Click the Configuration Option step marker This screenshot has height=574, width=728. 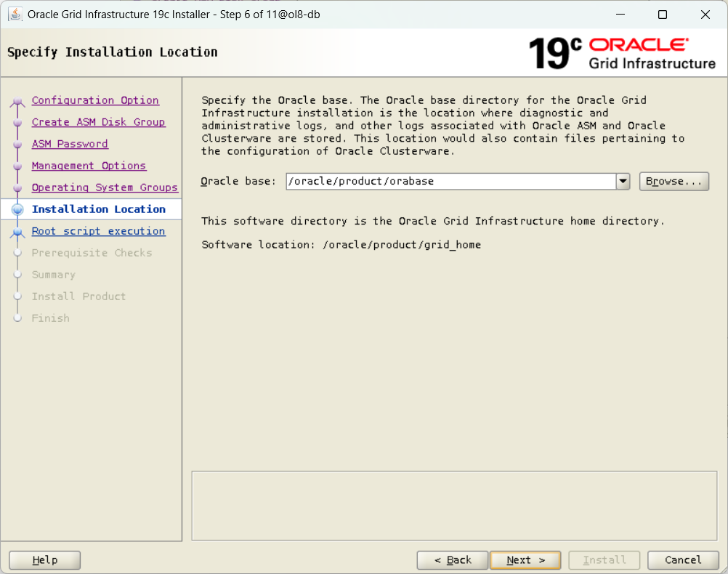point(17,101)
